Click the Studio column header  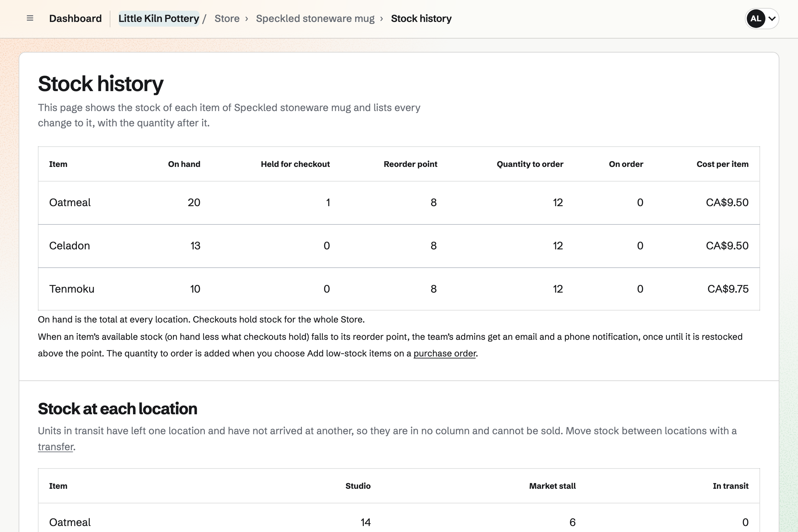[358, 486]
